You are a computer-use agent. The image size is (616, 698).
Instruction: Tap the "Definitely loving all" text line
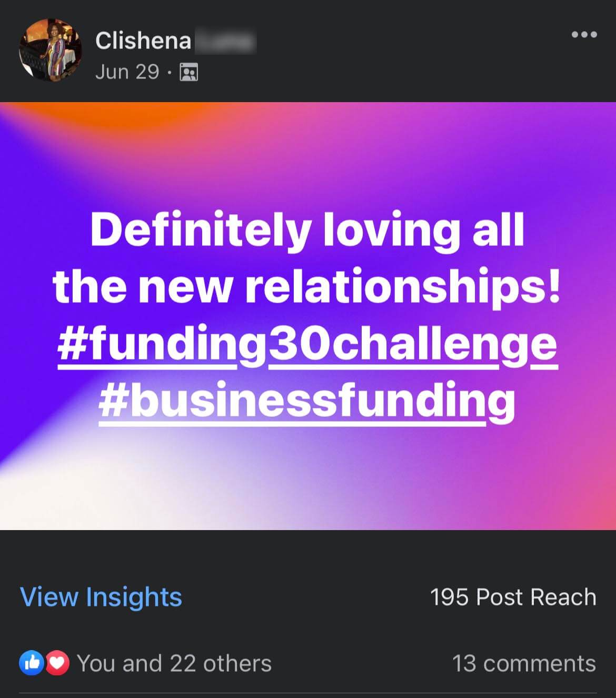[307, 231]
